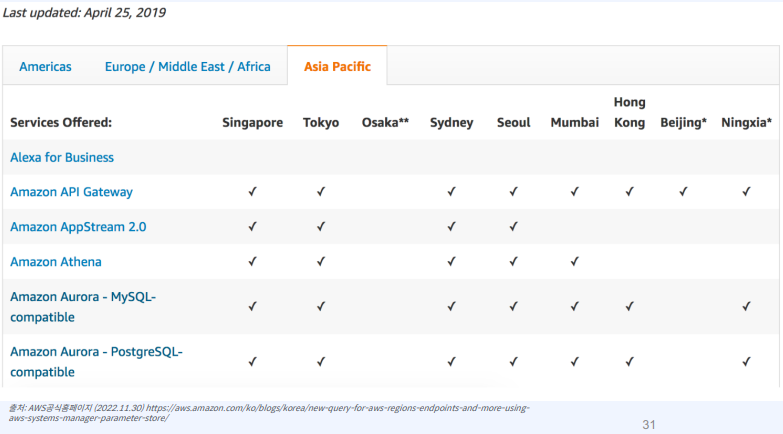
Task: Click Aurora MySQL checkmark under Ningxia
Action: (747, 306)
